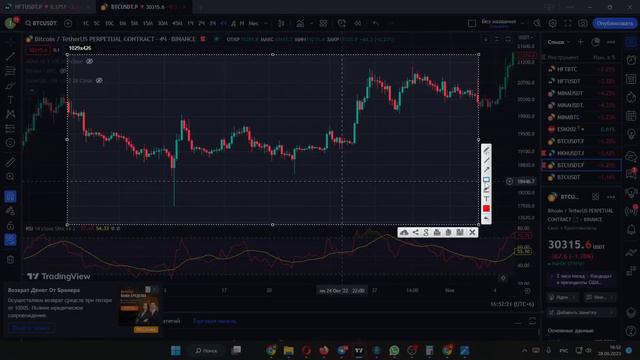Delete drawings with trash icon

click(x=10, y=260)
